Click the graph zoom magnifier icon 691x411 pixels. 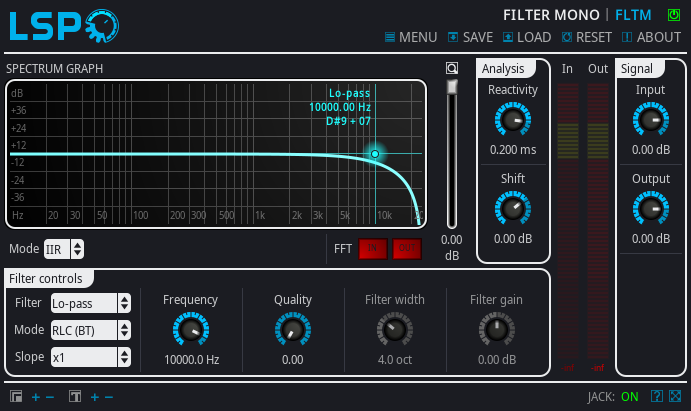pyautogui.click(x=452, y=69)
